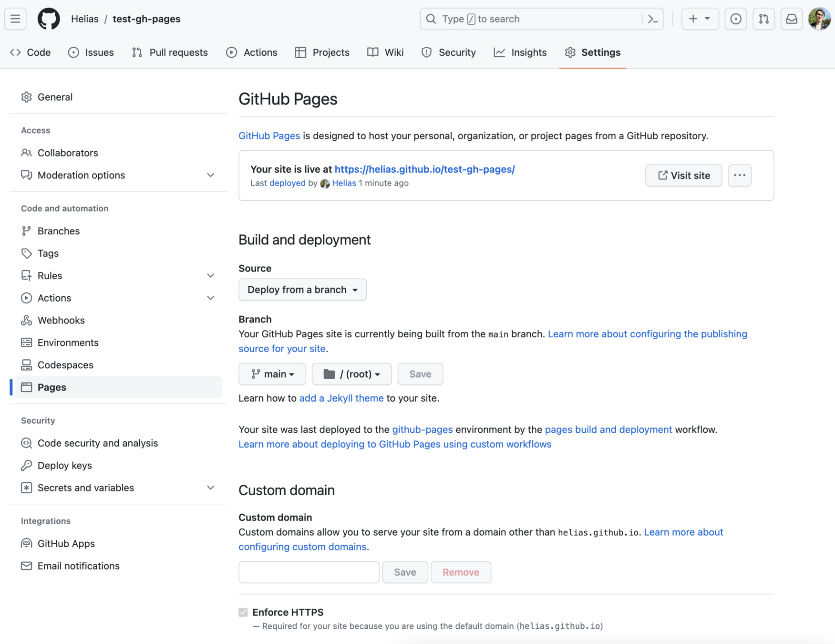
Task: Click the Remove custom domain button
Action: click(461, 572)
